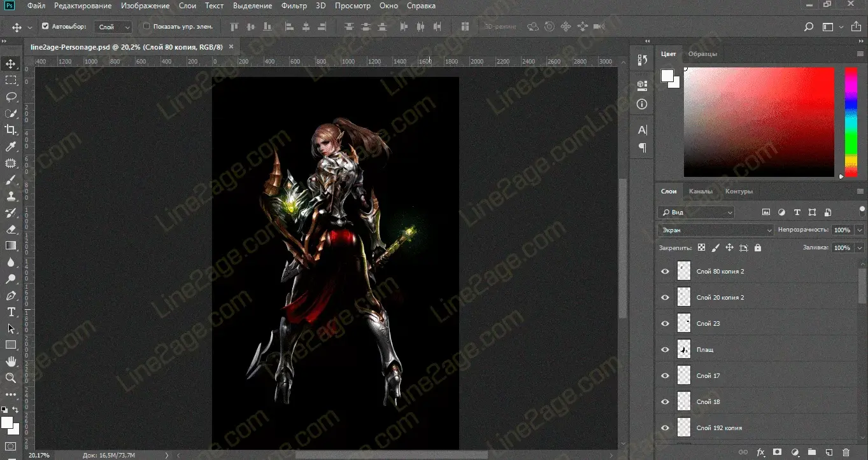Delete layer with trash icon
This screenshot has height=460, width=868.
tap(846, 452)
